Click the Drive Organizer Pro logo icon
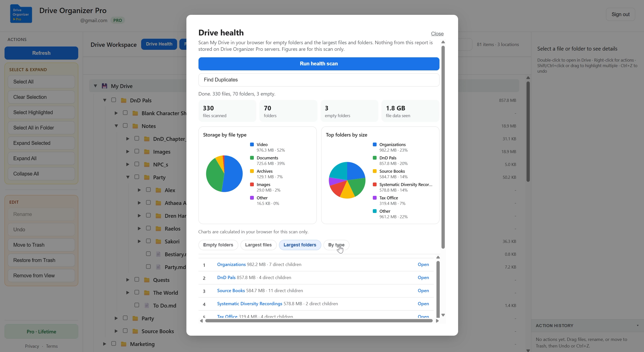 21,14
